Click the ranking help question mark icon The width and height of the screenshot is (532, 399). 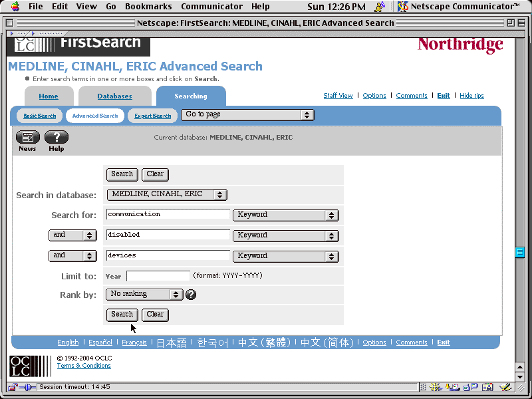(191, 295)
